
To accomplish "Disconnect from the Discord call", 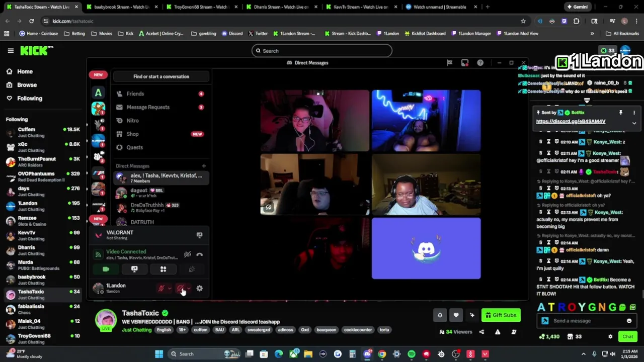I will pyautogui.click(x=200, y=254).
